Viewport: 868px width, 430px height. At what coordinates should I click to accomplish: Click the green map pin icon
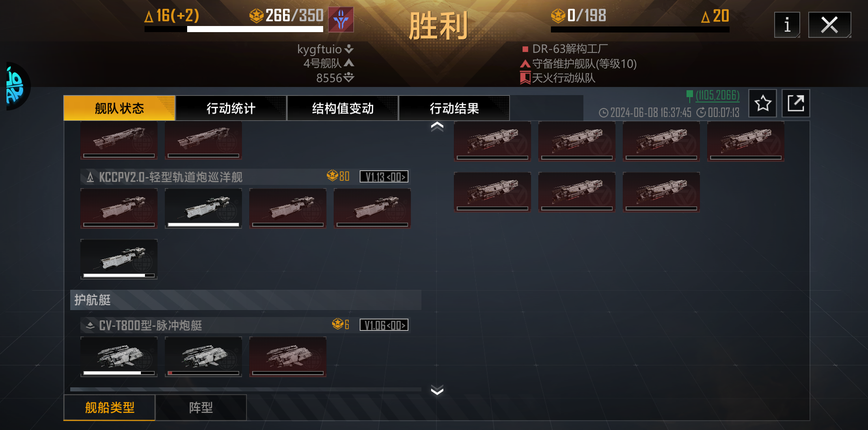pyautogui.click(x=689, y=96)
